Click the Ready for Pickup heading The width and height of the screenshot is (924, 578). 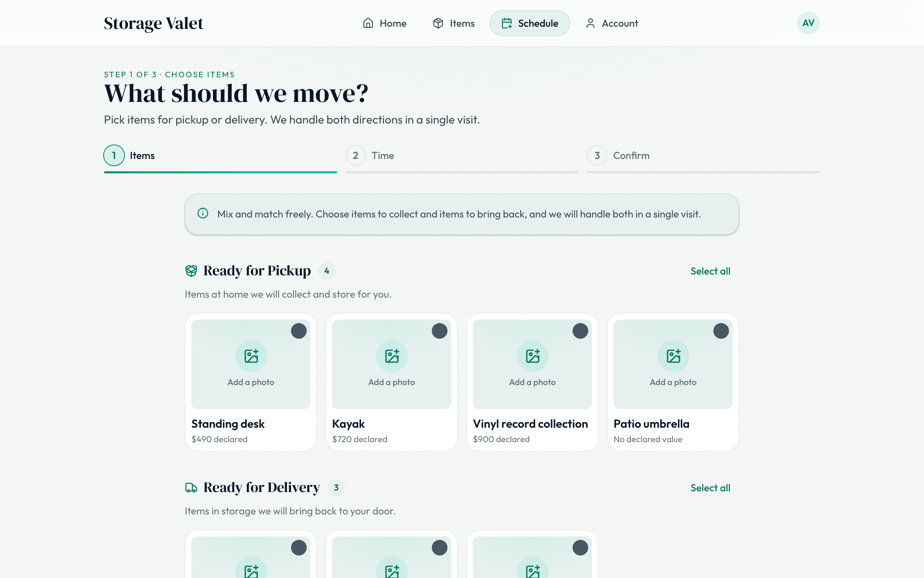coord(257,271)
